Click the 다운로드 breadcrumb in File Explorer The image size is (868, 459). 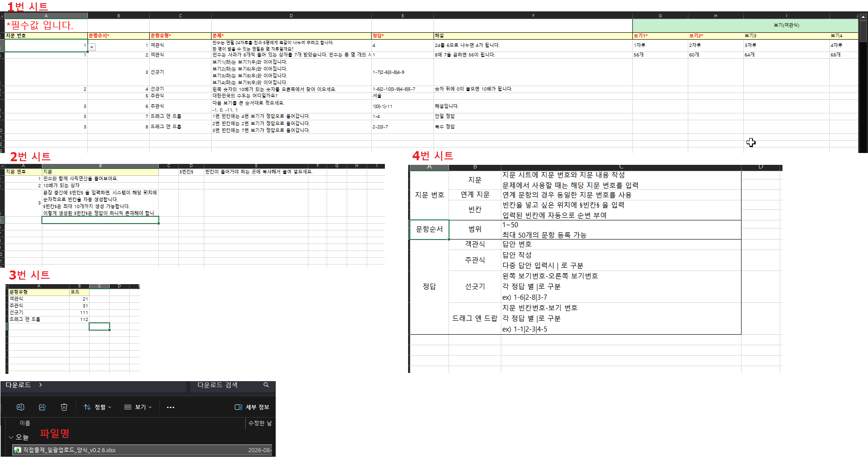[18, 385]
